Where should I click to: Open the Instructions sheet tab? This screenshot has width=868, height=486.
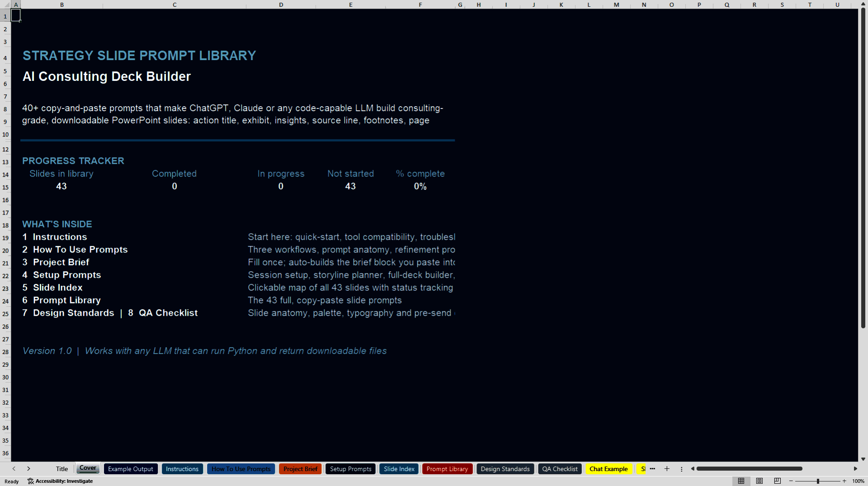(182, 469)
